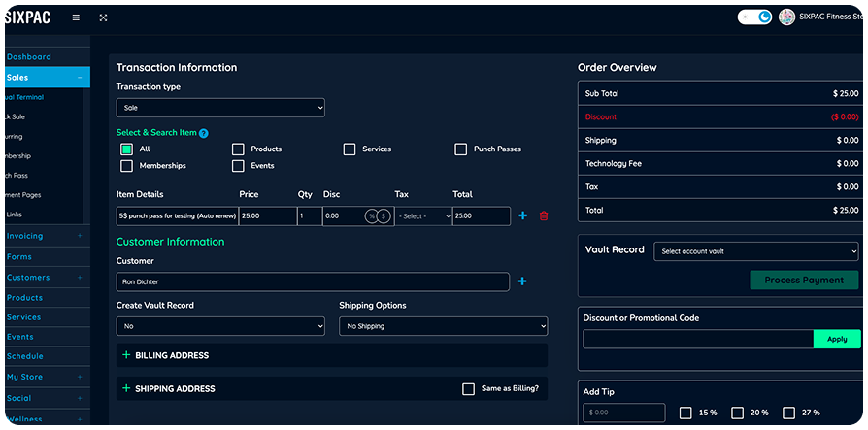Screen dimensions: 868x430
Task: Open Punch Pass submenu link
Action: click(x=17, y=176)
